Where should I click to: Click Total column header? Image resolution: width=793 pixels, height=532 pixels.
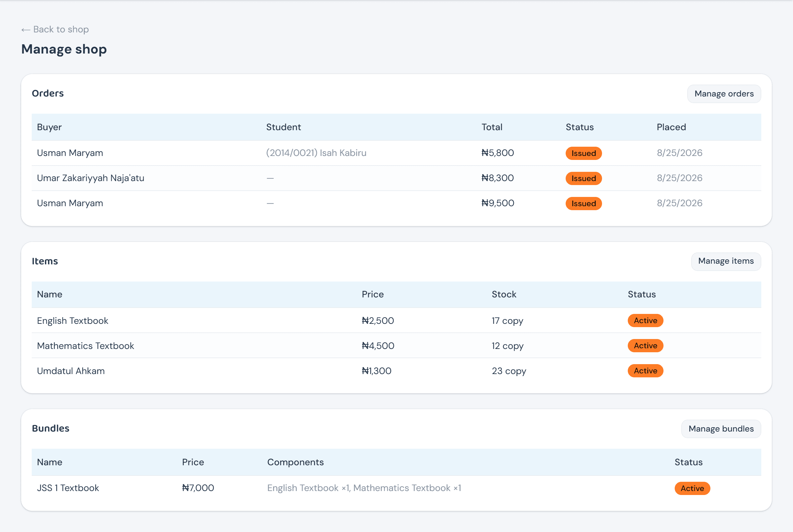(492, 127)
